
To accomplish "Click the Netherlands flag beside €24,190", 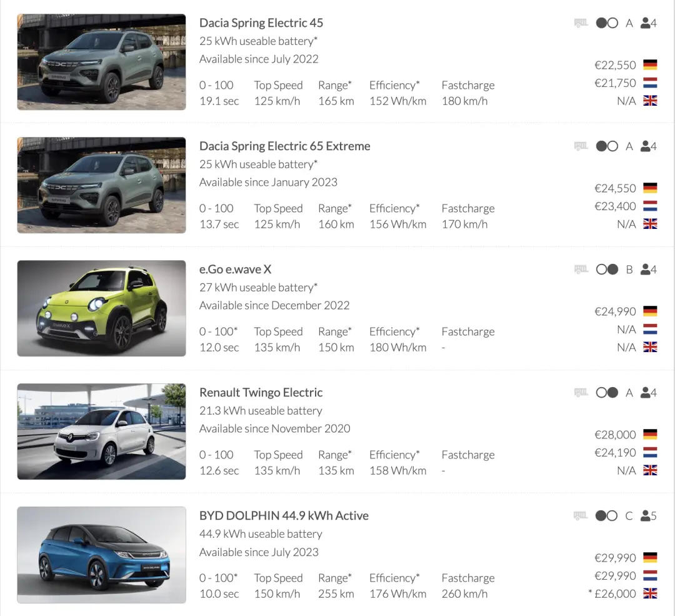I will tap(650, 453).
